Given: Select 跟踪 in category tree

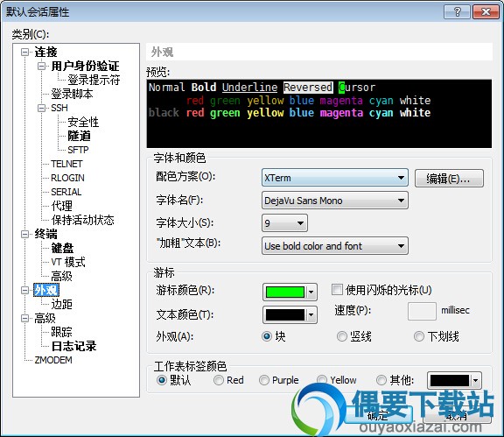Looking at the screenshot, I should tap(62, 332).
